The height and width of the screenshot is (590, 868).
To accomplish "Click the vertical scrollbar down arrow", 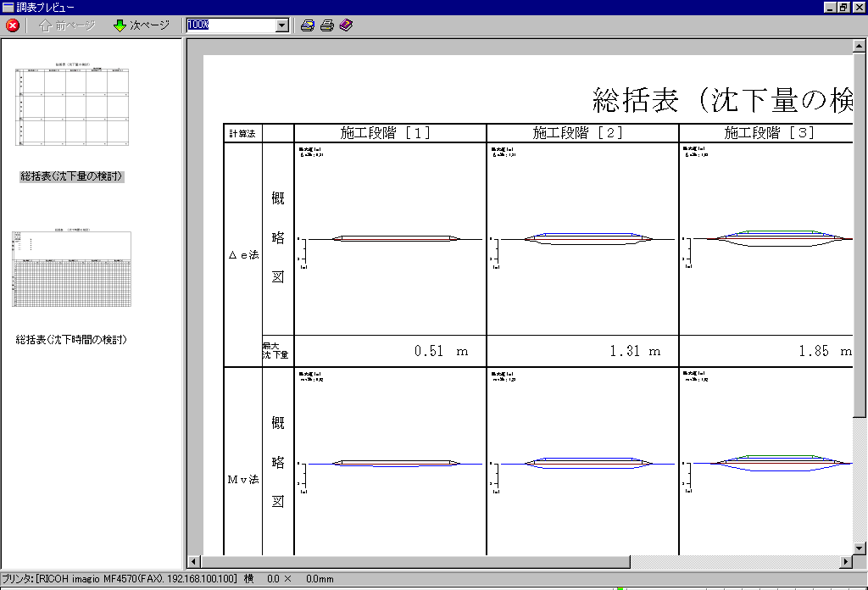I will pos(860,548).
